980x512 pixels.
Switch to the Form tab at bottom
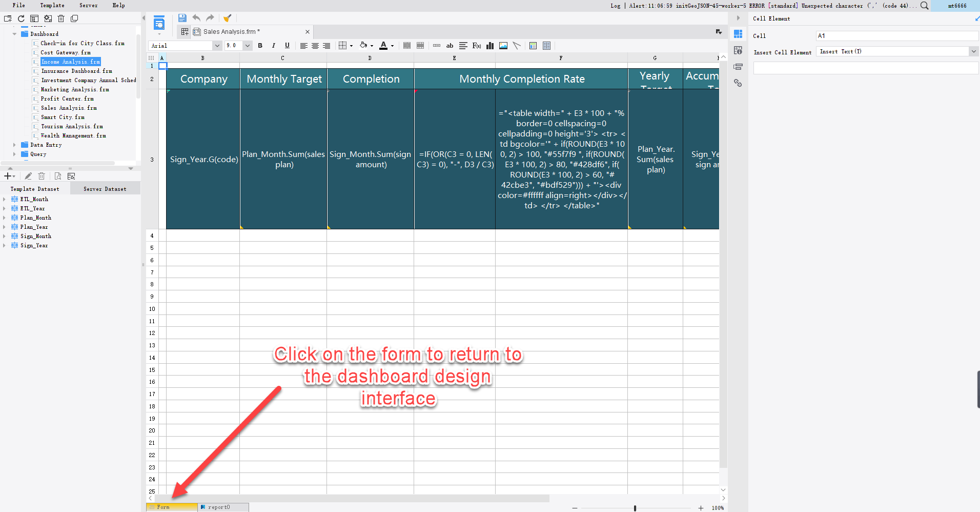pos(171,507)
